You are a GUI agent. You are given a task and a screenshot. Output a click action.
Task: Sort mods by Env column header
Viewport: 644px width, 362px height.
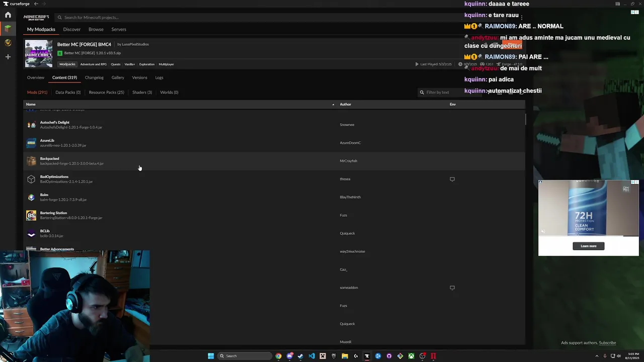tap(453, 104)
